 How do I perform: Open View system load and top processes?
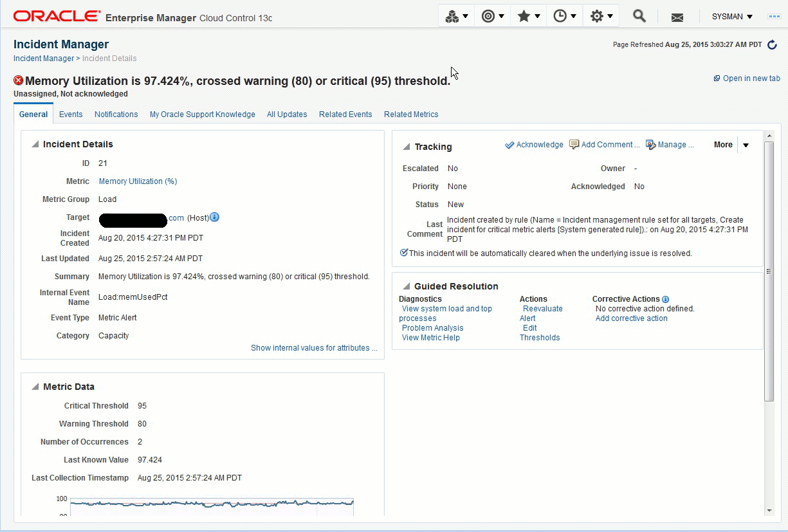(x=446, y=313)
